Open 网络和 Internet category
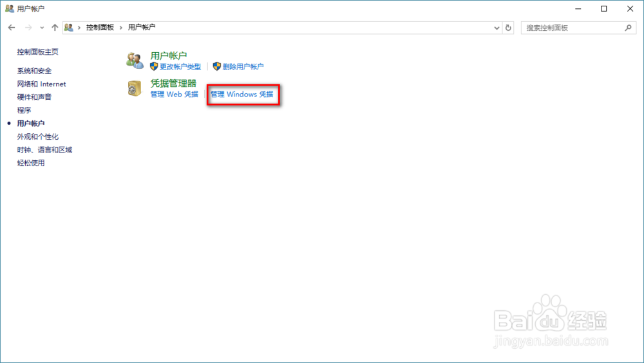The image size is (644, 363). [x=41, y=84]
